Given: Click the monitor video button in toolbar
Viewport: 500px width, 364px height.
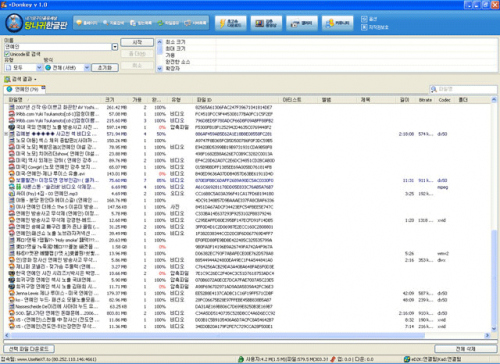Looking at the screenshot, I should click(x=266, y=23).
